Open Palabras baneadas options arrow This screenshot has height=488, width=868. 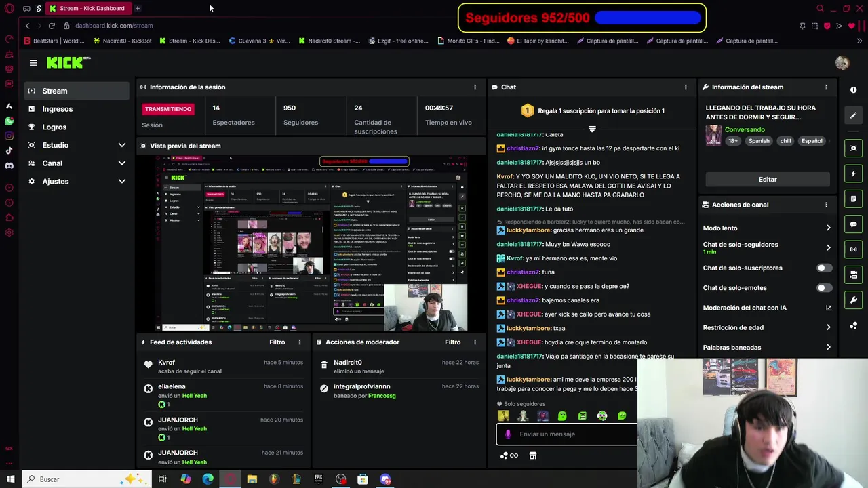coord(828,348)
